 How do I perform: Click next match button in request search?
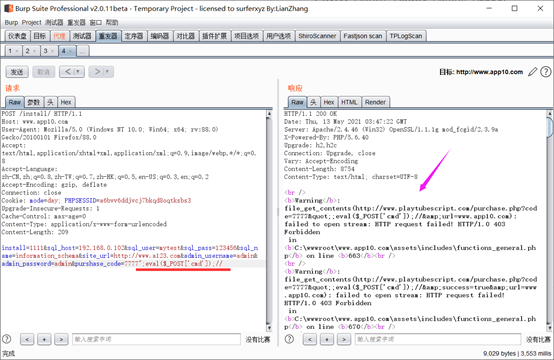pyautogui.click(x=61, y=340)
